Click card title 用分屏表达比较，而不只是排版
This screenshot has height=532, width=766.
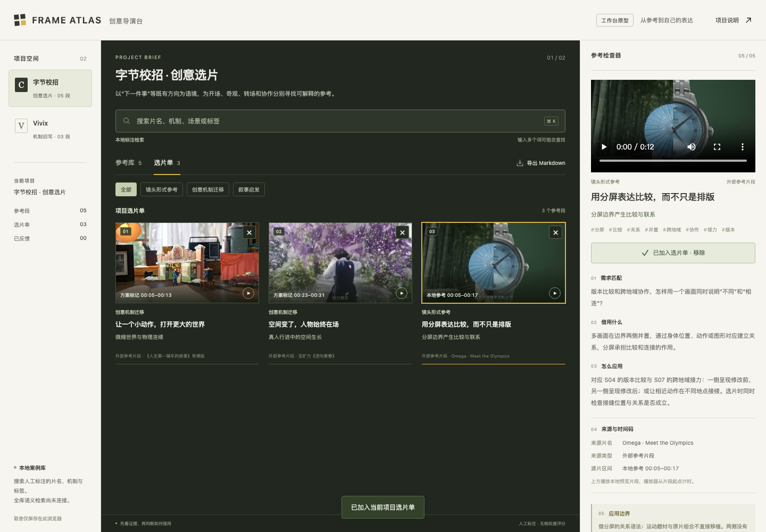coord(467,324)
